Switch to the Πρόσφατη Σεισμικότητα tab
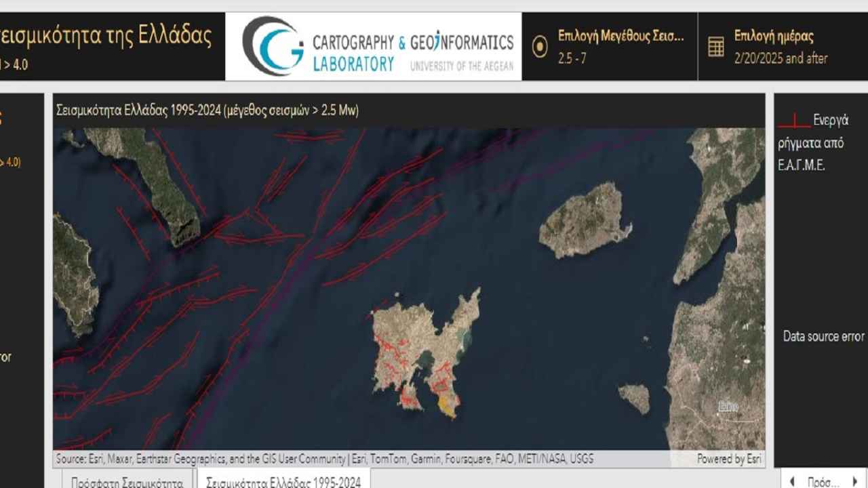Viewport: 868px width, 488px height. [x=127, y=482]
